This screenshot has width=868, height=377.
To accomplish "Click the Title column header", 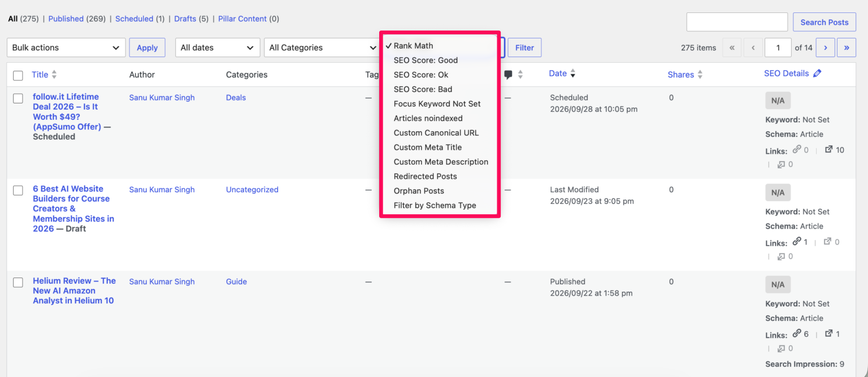I will click(40, 75).
